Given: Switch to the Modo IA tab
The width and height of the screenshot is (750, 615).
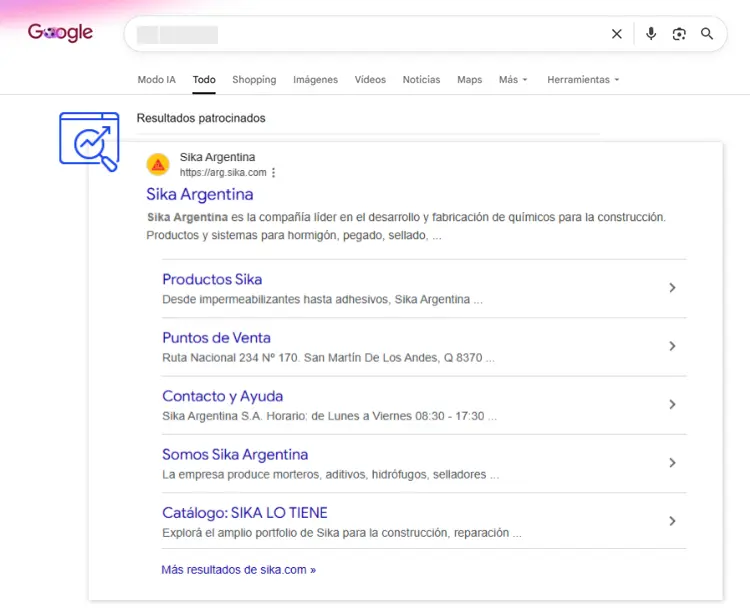Looking at the screenshot, I should point(156,79).
